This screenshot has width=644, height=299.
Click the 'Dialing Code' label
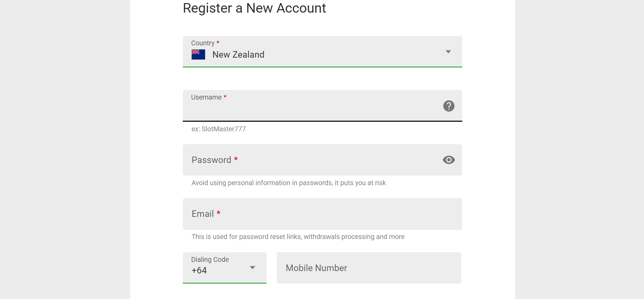(210, 259)
